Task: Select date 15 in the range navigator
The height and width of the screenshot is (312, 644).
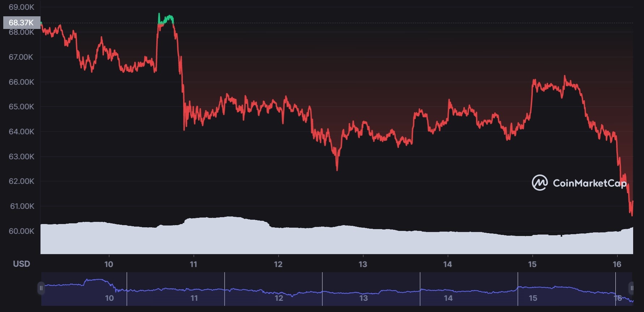Action: [x=533, y=298]
